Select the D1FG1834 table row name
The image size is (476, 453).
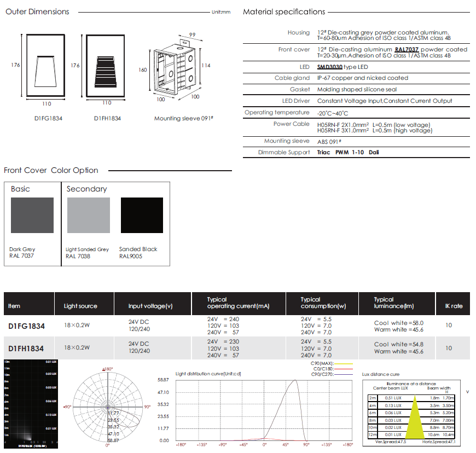click(x=27, y=327)
